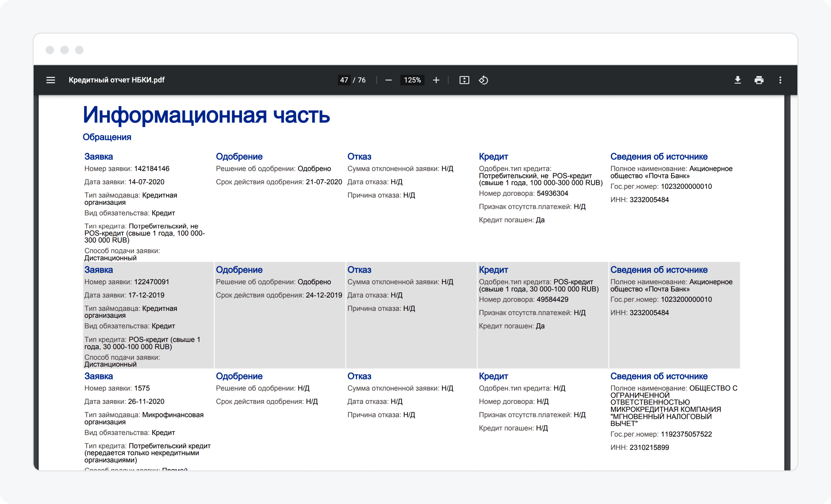Click lender type Микрофинансовая организация

coord(144,418)
